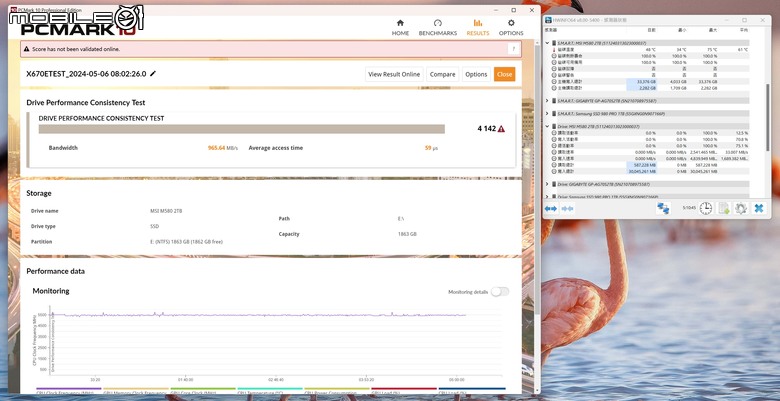This screenshot has height=401, width=780.
Task: Collapse the Drive: MSI M580 2TB group in HWiNFO
Action: tap(548, 126)
